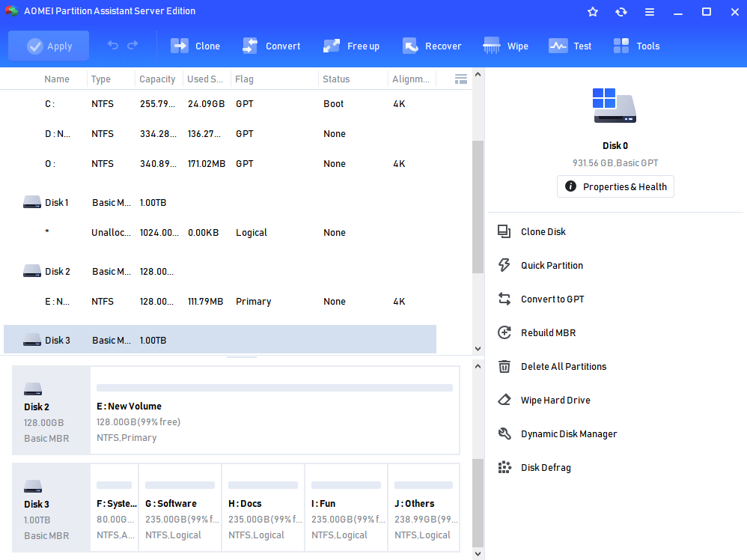Click the partition list scroll-down arrow
Screen dimensions: 747x560
coord(478,349)
